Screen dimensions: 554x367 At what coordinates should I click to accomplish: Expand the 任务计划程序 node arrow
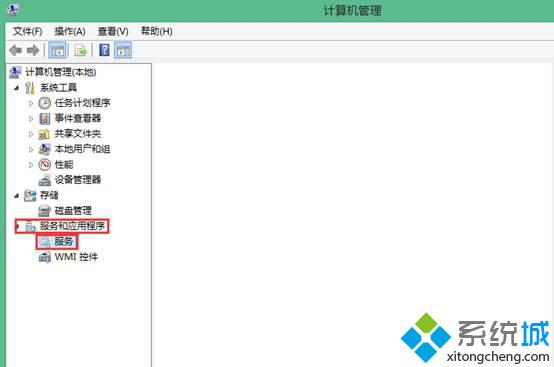click(31, 103)
